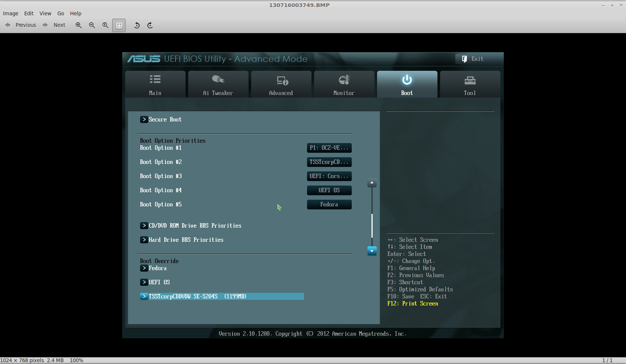Click the BIOS scroll down arrow
This screenshot has height=364, width=626.
click(x=372, y=251)
